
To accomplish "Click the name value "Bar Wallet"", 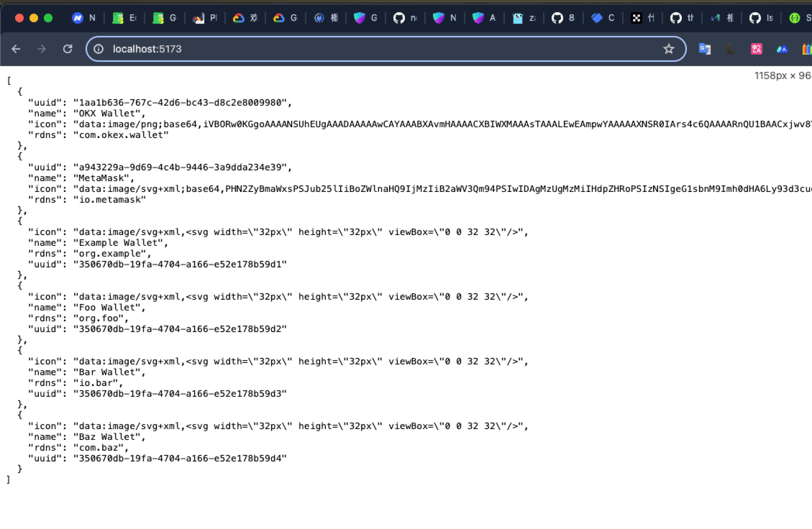I will [106, 372].
